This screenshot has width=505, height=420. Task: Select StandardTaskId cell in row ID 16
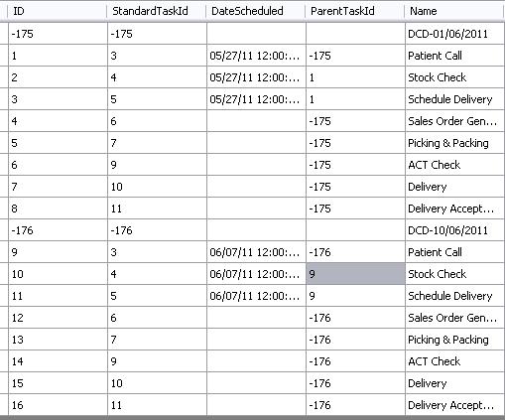pyautogui.click(x=157, y=405)
